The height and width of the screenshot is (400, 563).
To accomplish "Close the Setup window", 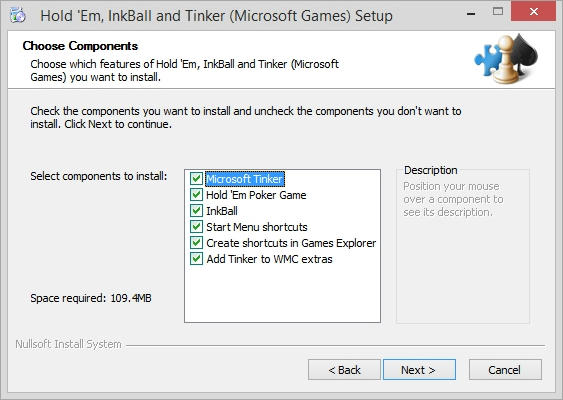I will point(534,11).
